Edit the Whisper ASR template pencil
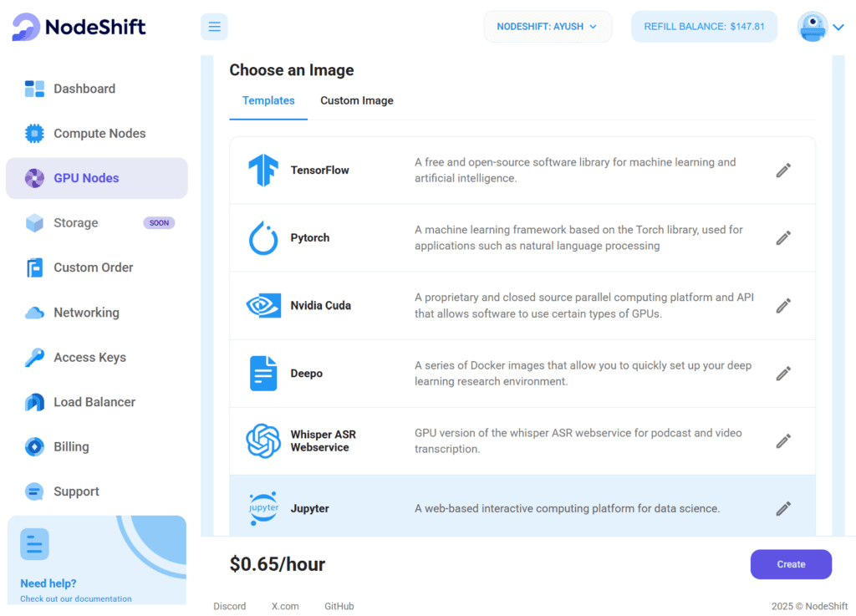 coord(783,440)
